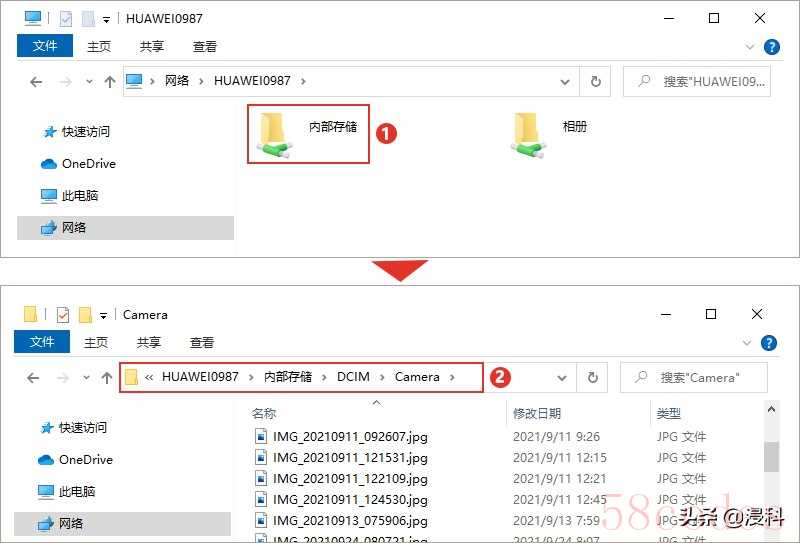Click the back arrow in Camera window

33,378
